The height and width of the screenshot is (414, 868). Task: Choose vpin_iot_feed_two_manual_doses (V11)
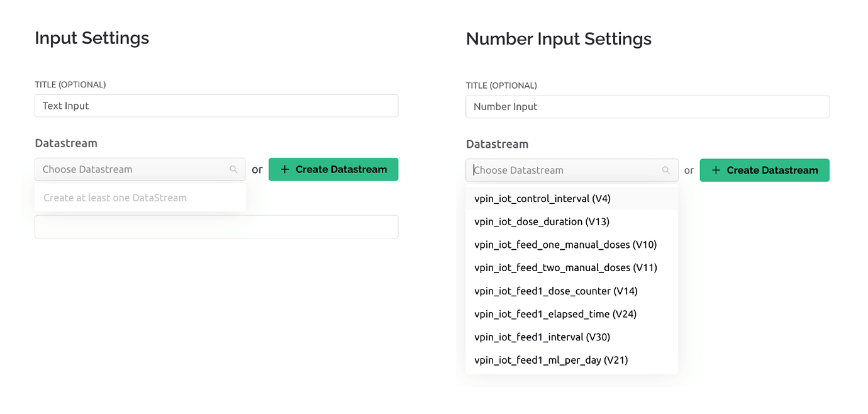[x=572, y=267]
